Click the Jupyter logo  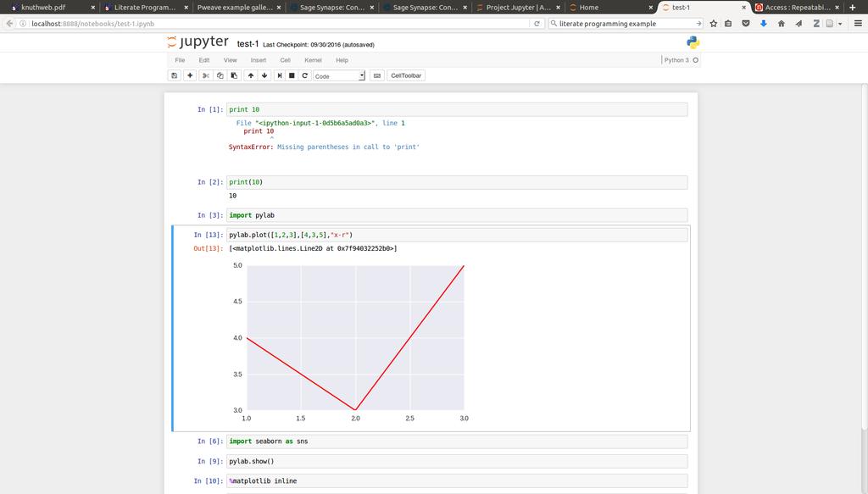click(x=198, y=42)
